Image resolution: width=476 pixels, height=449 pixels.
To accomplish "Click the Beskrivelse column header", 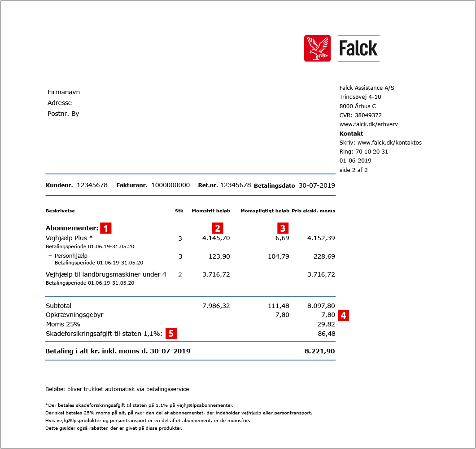I will [x=60, y=211].
